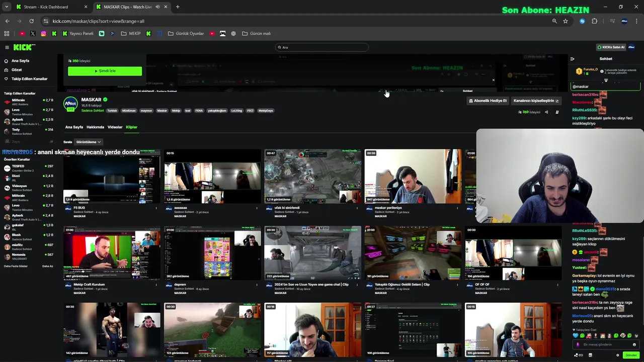Click Kanalınızı kişiselleştirin button
The height and width of the screenshot is (362, 644).
pyautogui.click(x=536, y=101)
